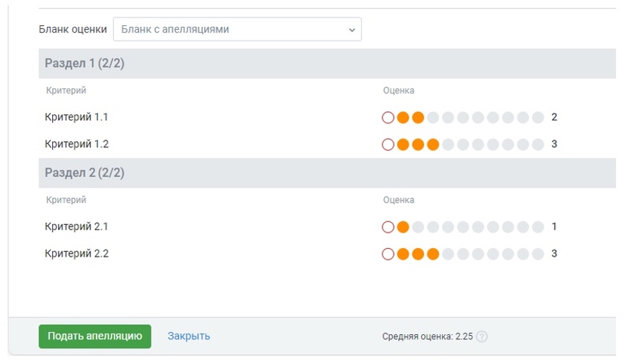Set Критерий 1.1 rating to first orange dot
This screenshot has height=364, width=624.
pos(403,117)
